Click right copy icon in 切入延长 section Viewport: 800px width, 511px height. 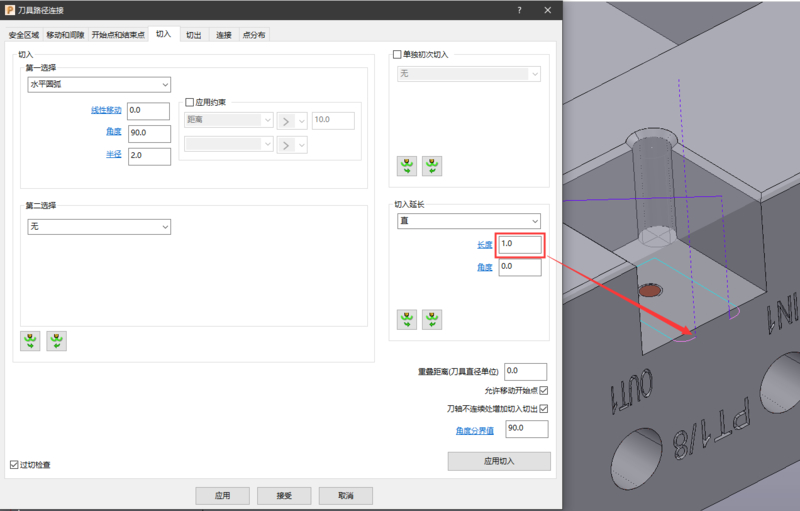(x=432, y=319)
